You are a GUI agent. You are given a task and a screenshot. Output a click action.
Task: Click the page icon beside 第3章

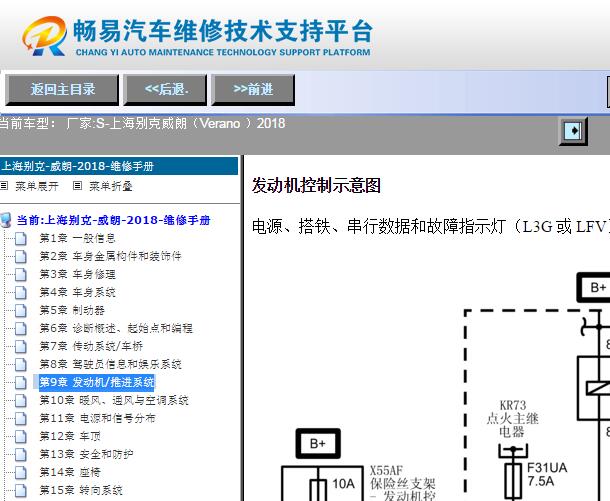(21, 275)
